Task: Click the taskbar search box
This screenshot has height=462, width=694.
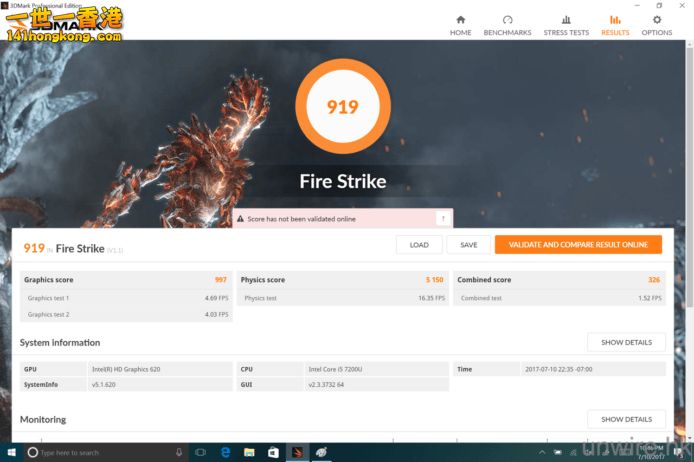Action: [106, 452]
